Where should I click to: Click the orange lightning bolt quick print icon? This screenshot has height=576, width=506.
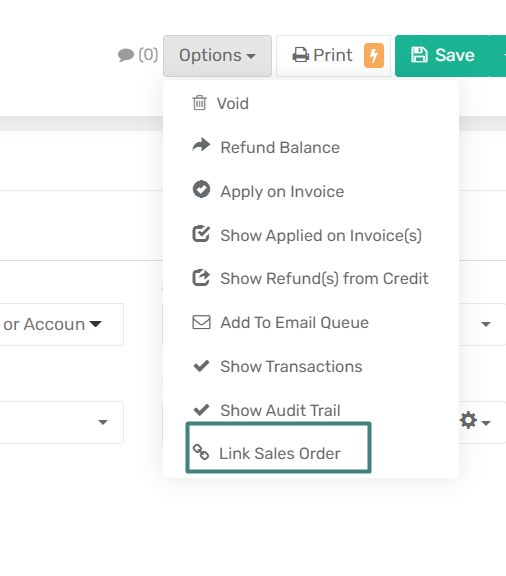tap(374, 55)
